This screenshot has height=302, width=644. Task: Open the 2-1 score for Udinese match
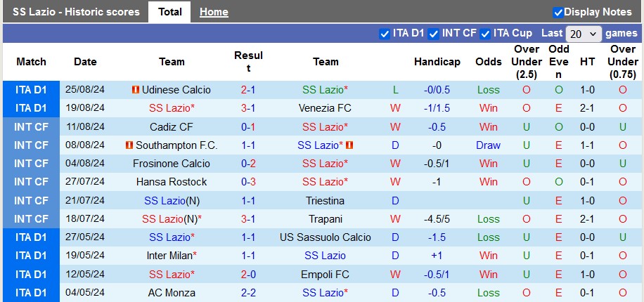coord(248,90)
